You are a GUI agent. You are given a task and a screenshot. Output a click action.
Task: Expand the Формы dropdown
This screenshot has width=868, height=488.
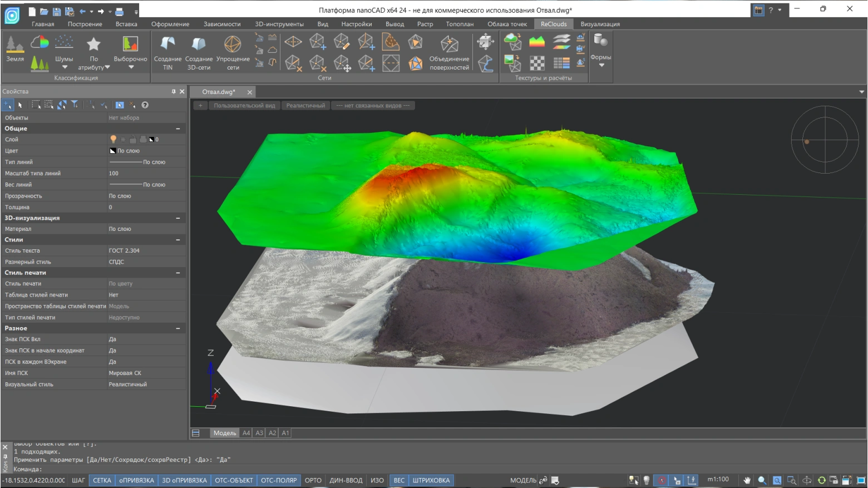pyautogui.click(x=601, y=65)
